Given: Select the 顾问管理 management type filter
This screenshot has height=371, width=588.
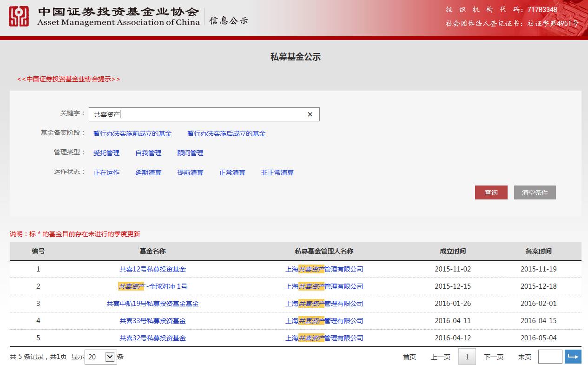Looking at the screenshot, I should [190, 152].
